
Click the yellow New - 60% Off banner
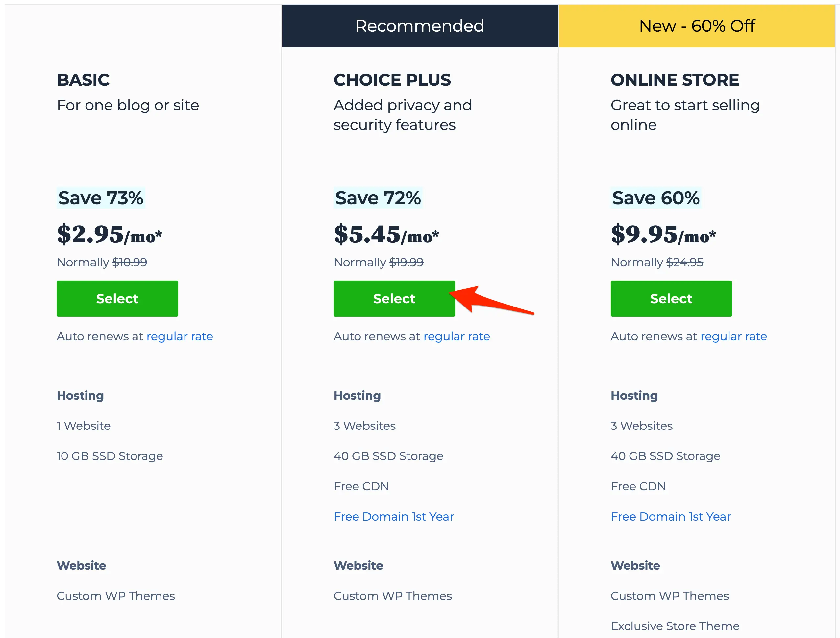pyautogui.click(x=697, y=26)
